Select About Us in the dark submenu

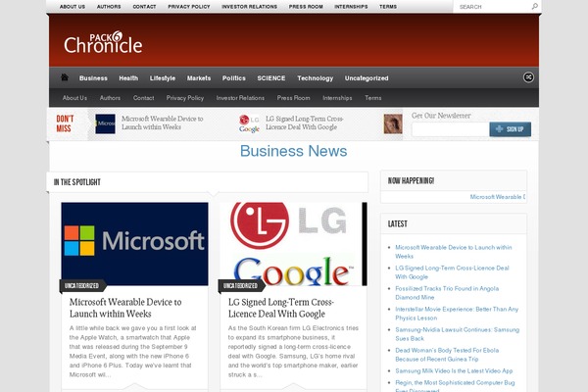pos(74,98)
